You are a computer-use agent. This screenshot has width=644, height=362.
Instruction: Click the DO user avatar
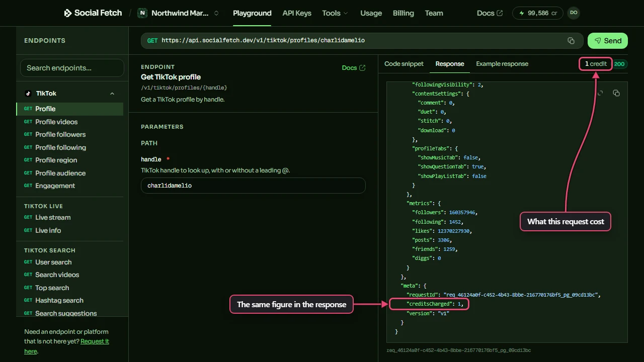tap(574, 13)
